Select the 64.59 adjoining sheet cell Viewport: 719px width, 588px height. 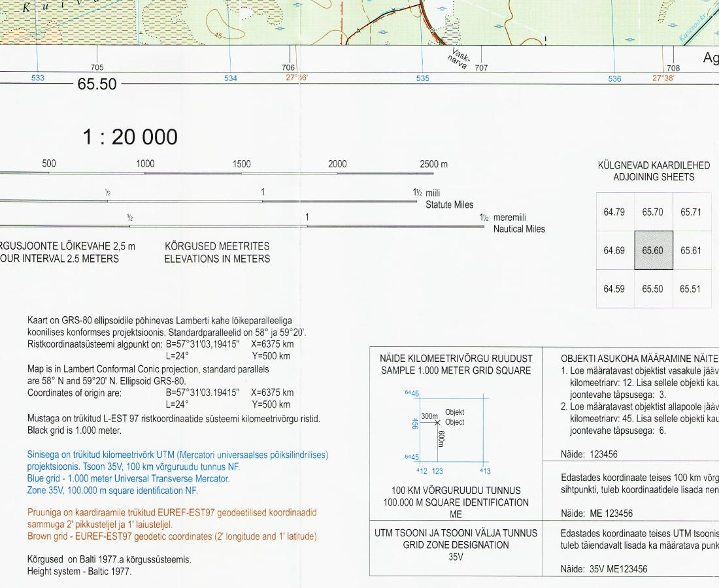click(614, 289)
